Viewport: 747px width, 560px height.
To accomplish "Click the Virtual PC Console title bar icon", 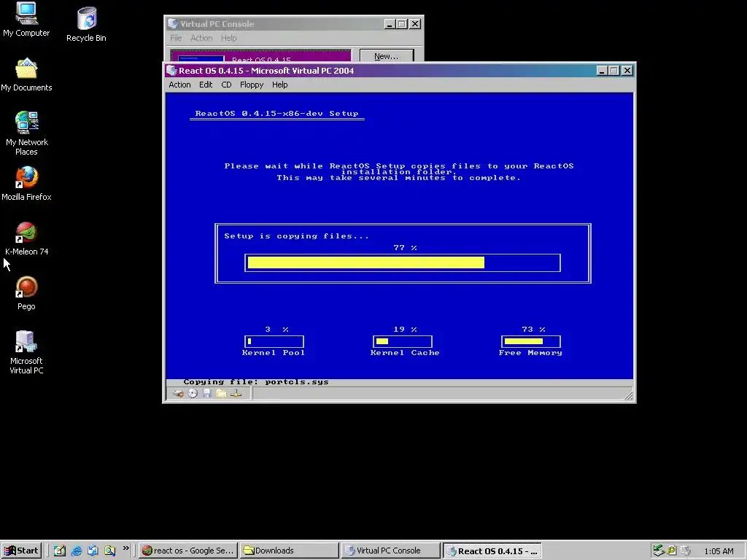I will coord(173,24).
